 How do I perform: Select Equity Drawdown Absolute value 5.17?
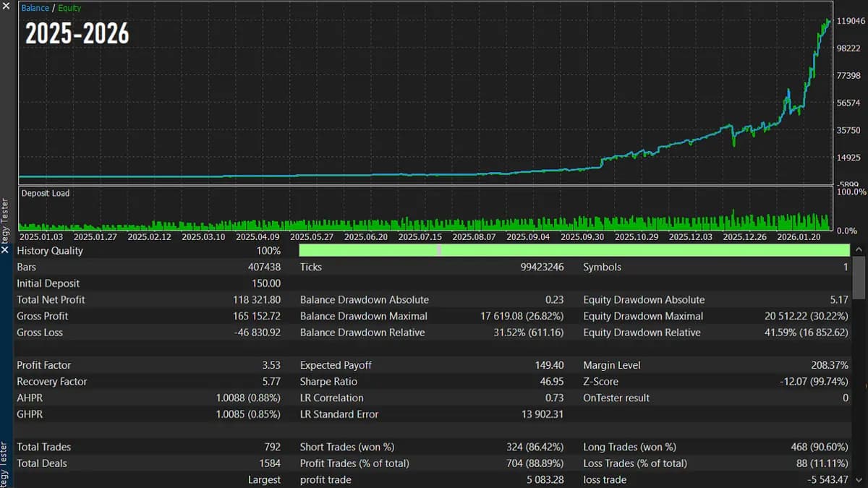(x=840, y=299)
